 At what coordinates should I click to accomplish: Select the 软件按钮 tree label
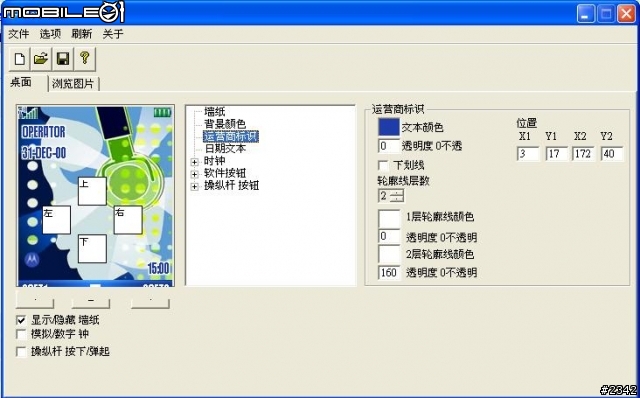225,173
